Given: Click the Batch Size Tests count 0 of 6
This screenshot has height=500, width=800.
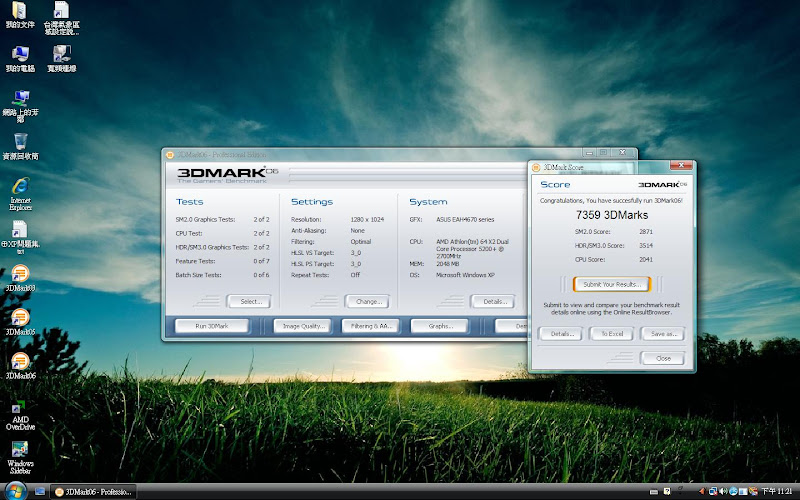Looking at the screenshot, I should point(261,275).
